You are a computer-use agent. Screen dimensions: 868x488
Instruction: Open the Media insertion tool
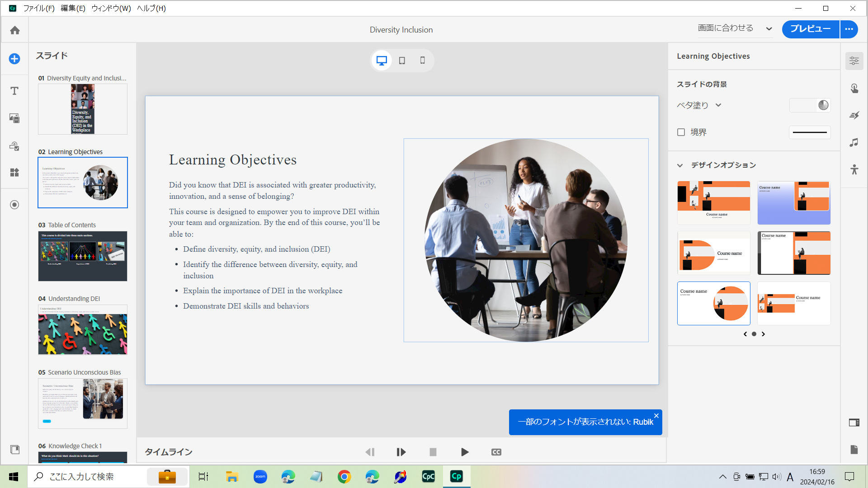14,118
